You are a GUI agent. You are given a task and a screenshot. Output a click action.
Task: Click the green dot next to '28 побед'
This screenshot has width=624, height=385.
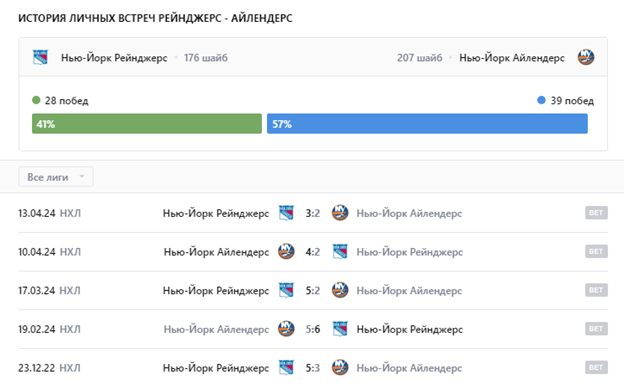click(36, 100)
